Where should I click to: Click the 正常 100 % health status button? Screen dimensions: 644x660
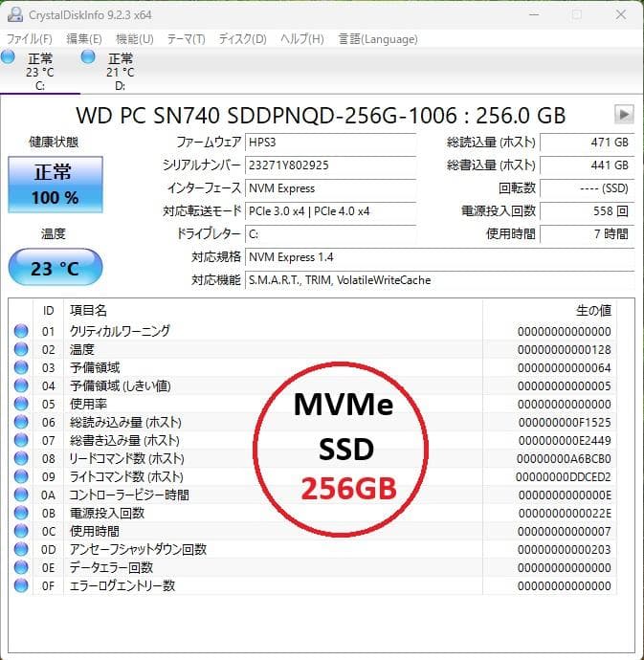(56, 185)
